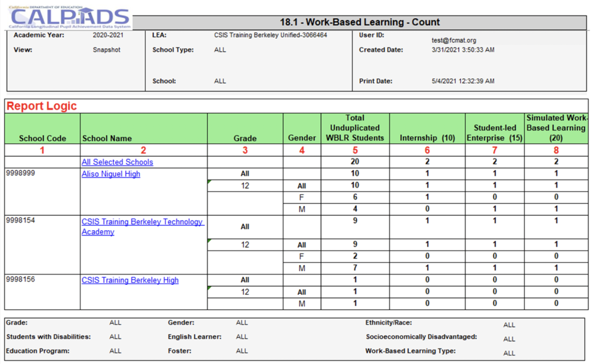Click the 18.1 Work-Based Learning report title
This screenshot has height=364, width=591.
(x=359, y=22)
